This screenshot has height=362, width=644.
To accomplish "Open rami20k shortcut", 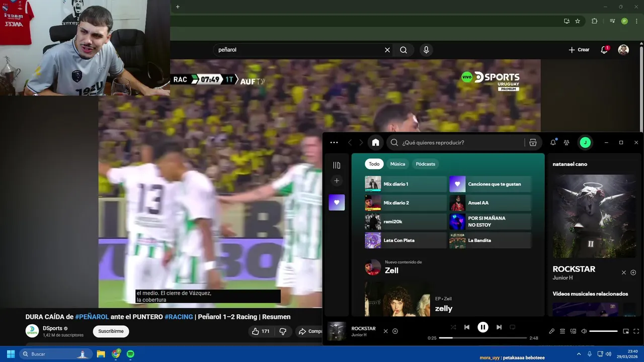I will click(406, 222).
